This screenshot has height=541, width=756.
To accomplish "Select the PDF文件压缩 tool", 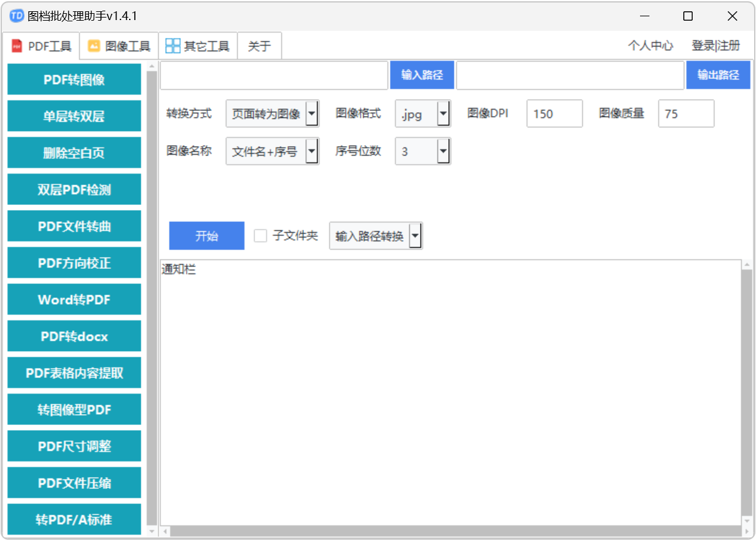I will tap(74, 483).
